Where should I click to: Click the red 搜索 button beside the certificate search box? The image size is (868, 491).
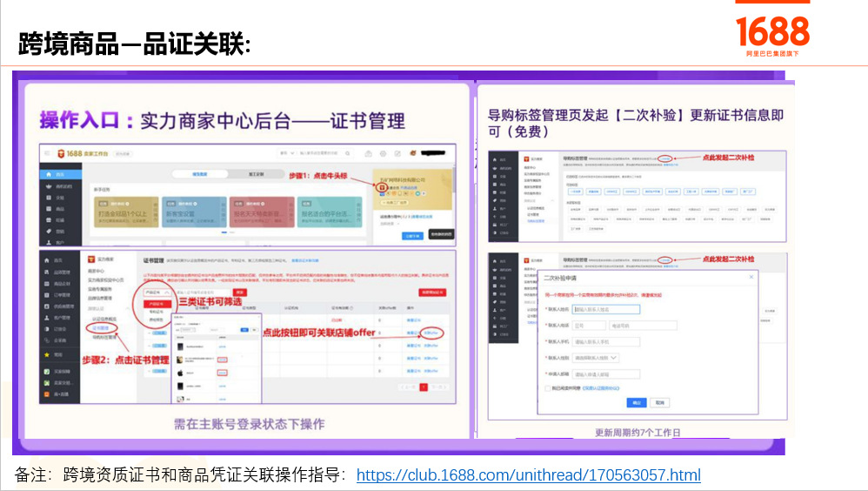click(240, 292)
